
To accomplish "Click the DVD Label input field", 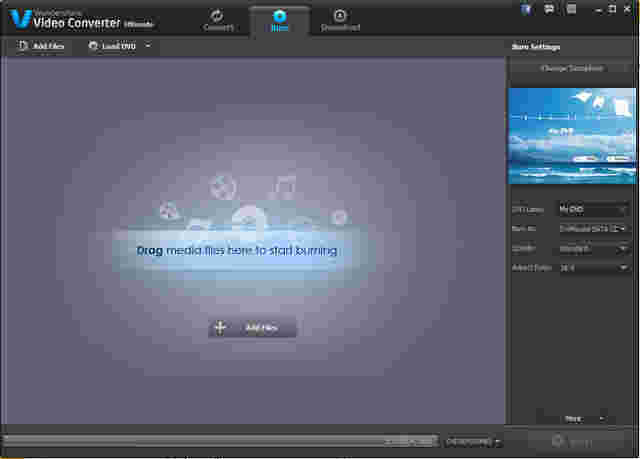I will [593, 209].
